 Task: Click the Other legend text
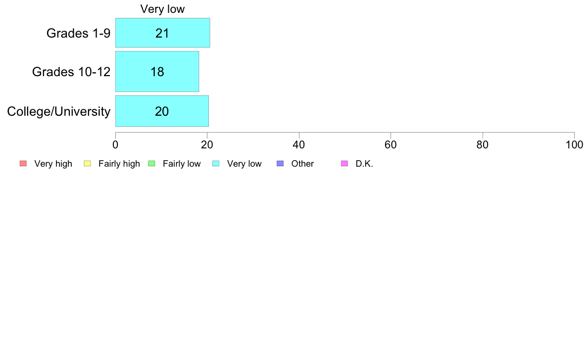click(302, 164)
